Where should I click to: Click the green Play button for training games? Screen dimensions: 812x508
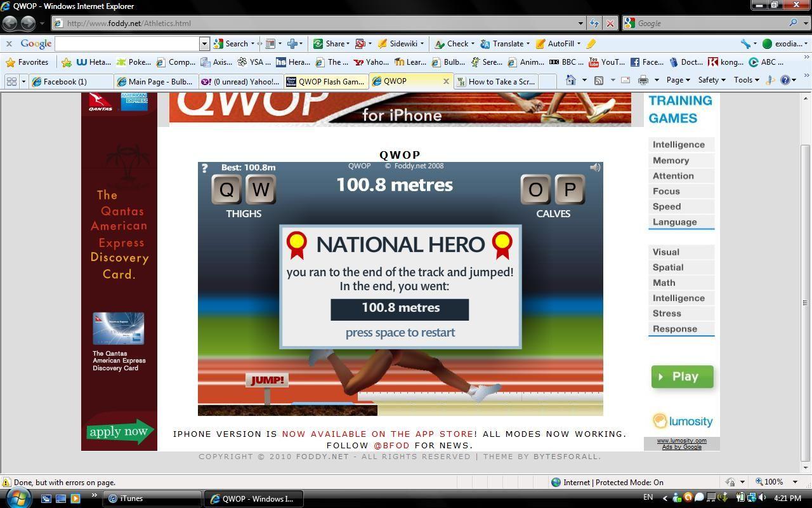[682, 376]
